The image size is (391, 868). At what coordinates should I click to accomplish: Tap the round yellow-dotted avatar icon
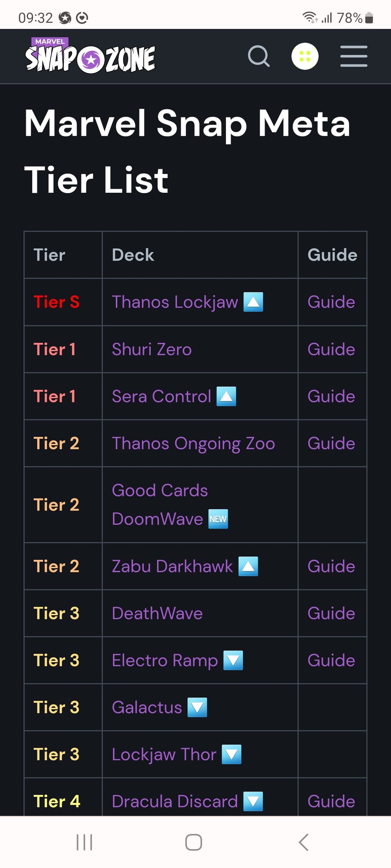click(305, 56)
